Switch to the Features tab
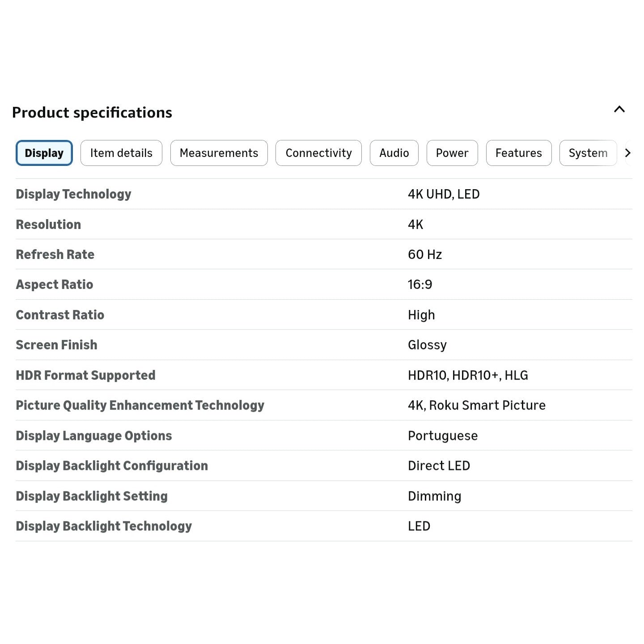The image size is (644, 644). pos(518,153)
